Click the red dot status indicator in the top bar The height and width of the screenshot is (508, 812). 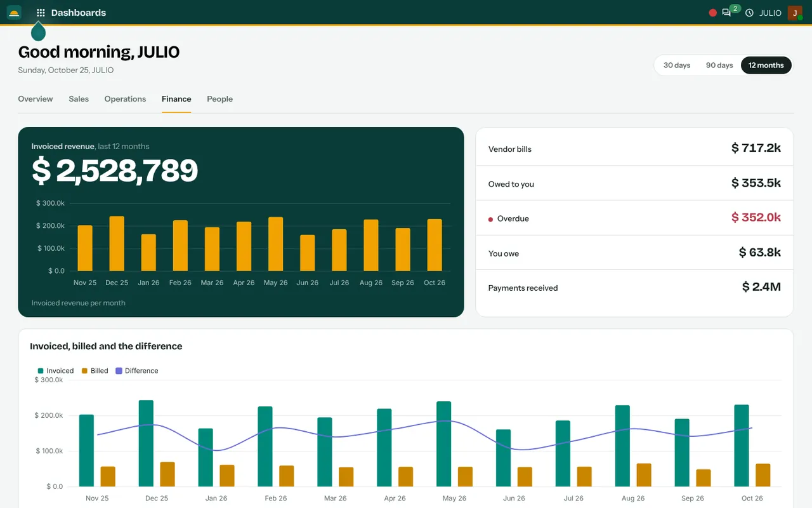pos(712,13)
